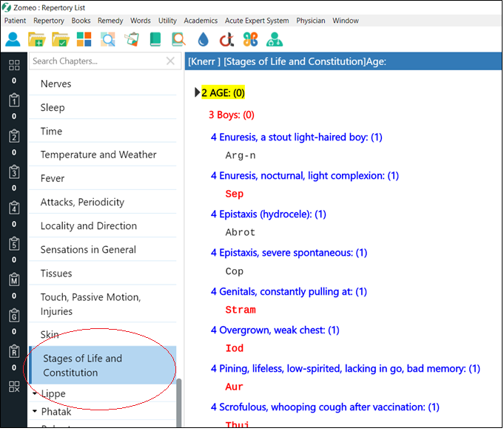Select clipboard M in left sidebar
Image resolution: width=504 pixels, height=431 pixels.
tap(13, 281)
